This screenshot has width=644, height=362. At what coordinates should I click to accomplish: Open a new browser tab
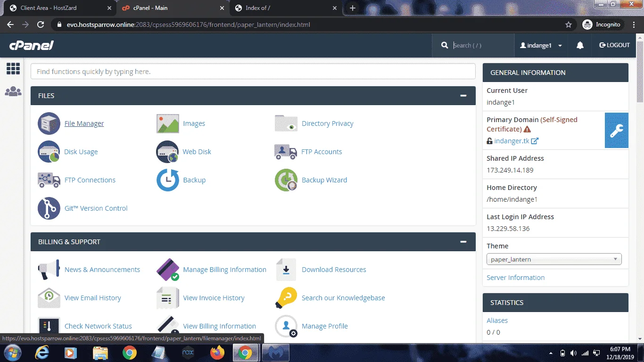coord(353,8)
